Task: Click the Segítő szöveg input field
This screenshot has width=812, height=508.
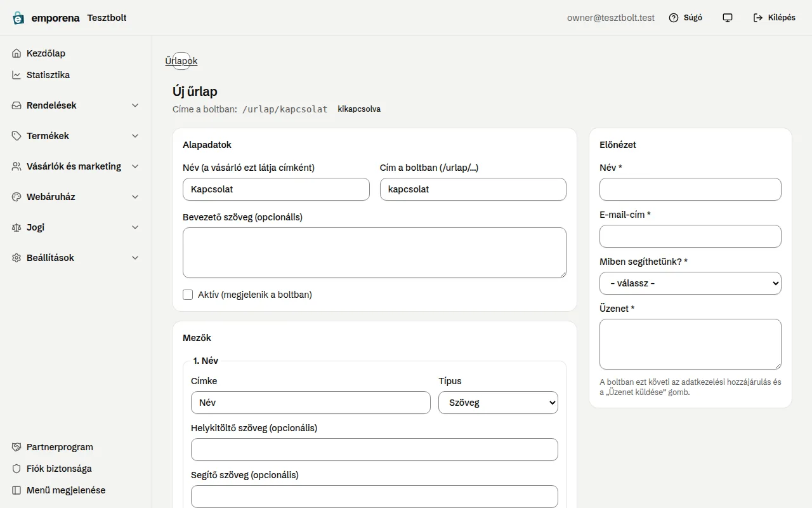Action: (x=374, y=497)
